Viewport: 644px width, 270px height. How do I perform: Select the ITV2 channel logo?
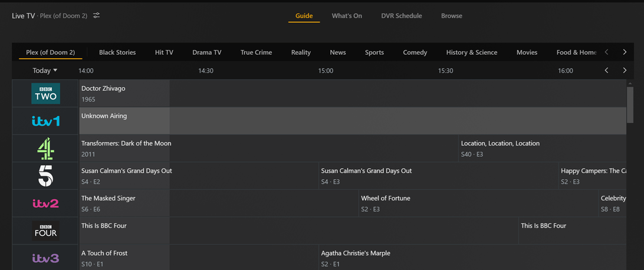[45, 203]
